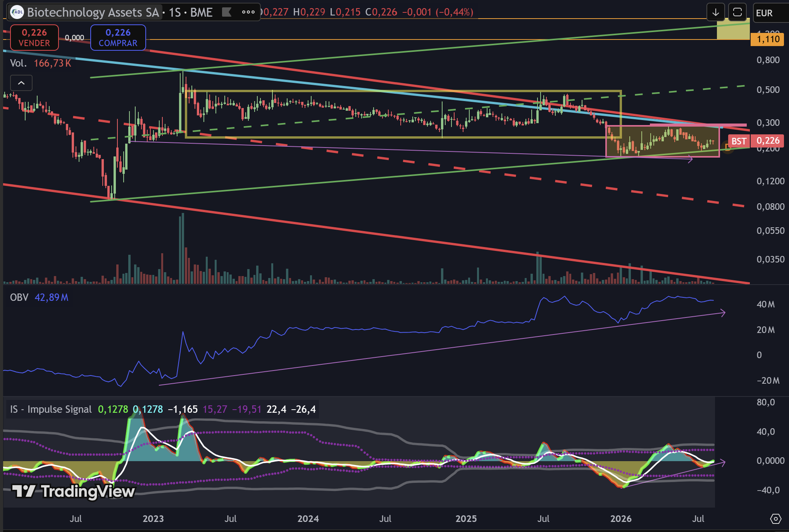
Task: Click the 0,0800 price axis label
Action: tap(770, 207)
